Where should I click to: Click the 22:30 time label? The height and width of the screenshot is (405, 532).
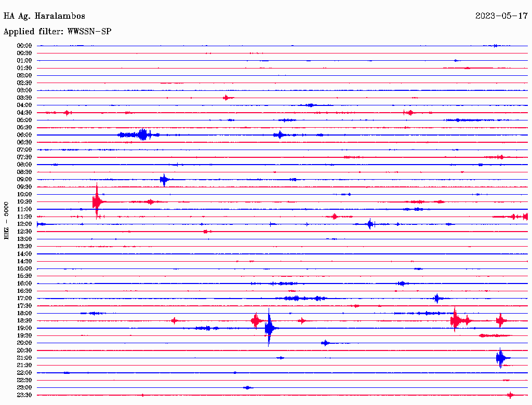(24, 380)
